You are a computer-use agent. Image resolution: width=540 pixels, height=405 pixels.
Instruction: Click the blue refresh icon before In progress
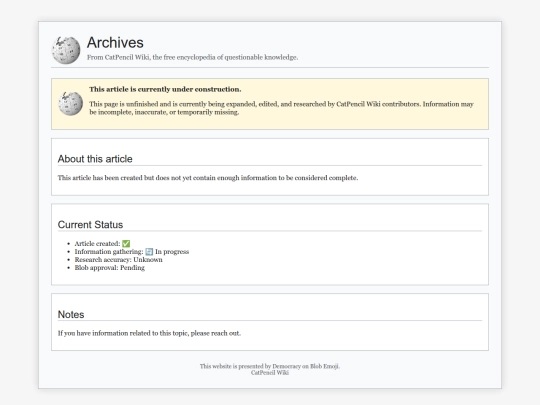[x=149, y=252]
